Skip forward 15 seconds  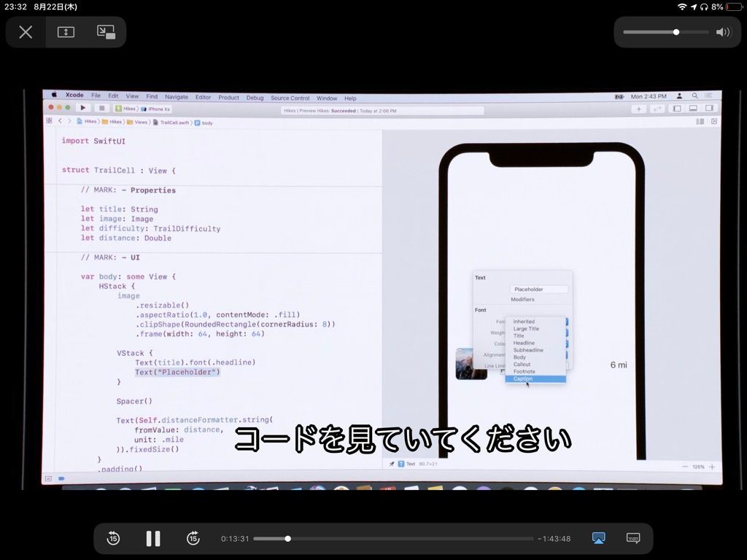pyautogui.click(x=193, y=539)
